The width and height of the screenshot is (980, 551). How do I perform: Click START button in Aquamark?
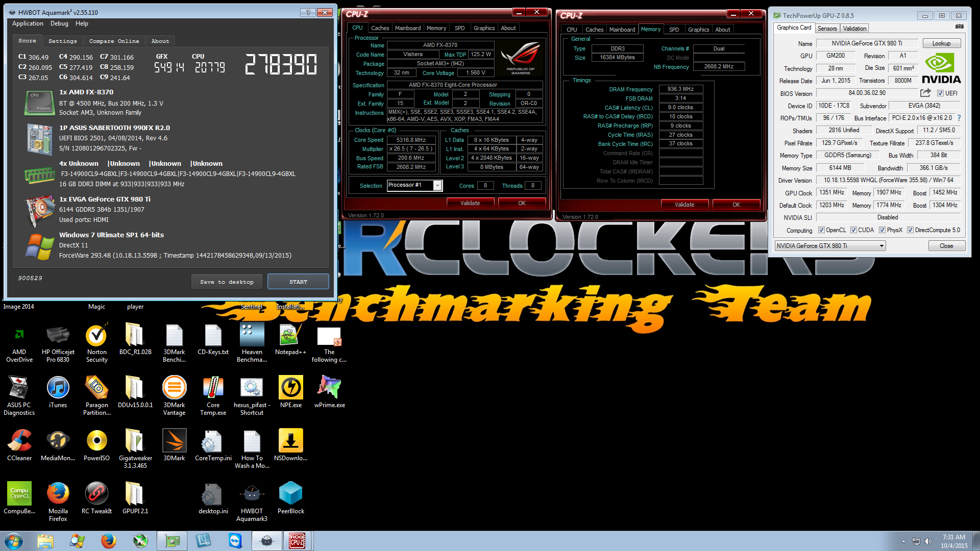pos(298,282)
